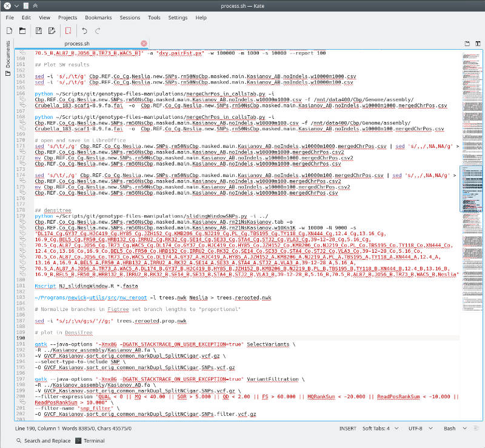The height and width of the screenshot is (448, 485).
Task: Save the current document
Action: tap(38, 30)
